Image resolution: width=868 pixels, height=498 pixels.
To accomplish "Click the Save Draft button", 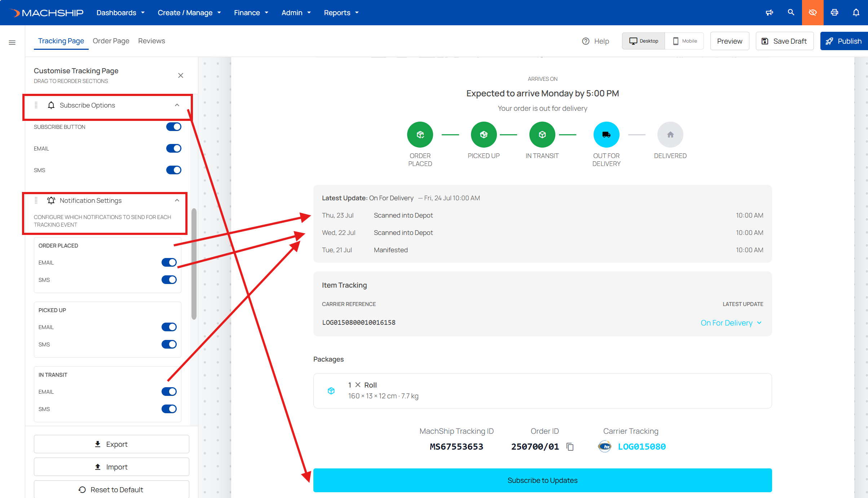I will tap(784, 41).
